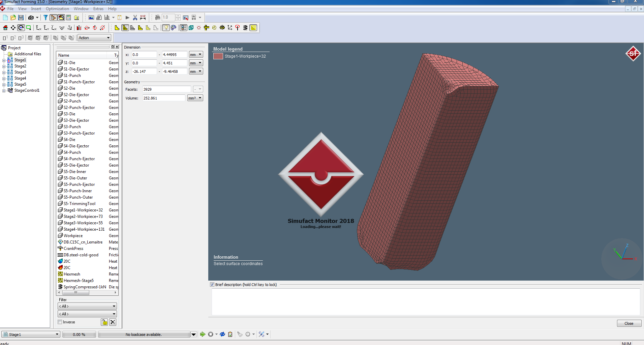Select DB.C15C_cn_Lemaitre material entry
The image size is (644, 345).
tap(83, 242)
